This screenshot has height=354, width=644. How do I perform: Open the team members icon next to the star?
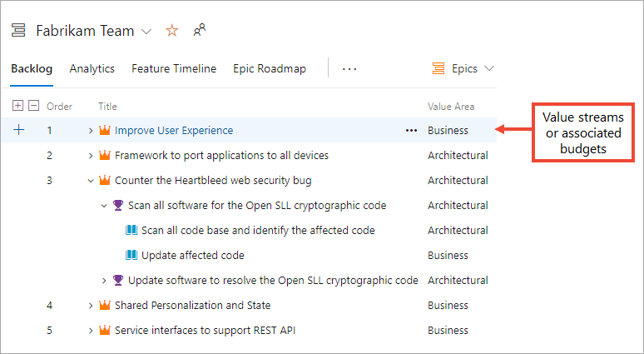click(x=199, y=30)
